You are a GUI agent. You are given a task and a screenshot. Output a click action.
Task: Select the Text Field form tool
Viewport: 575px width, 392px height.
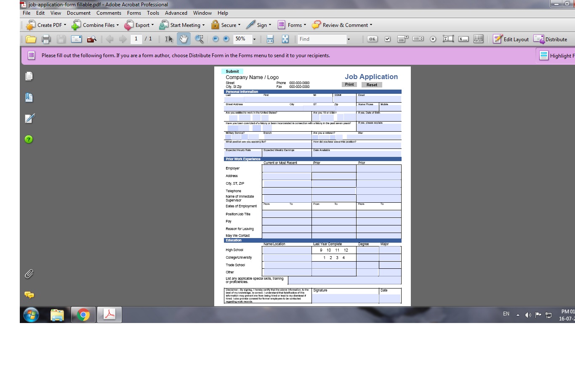[x=448, y=39]
